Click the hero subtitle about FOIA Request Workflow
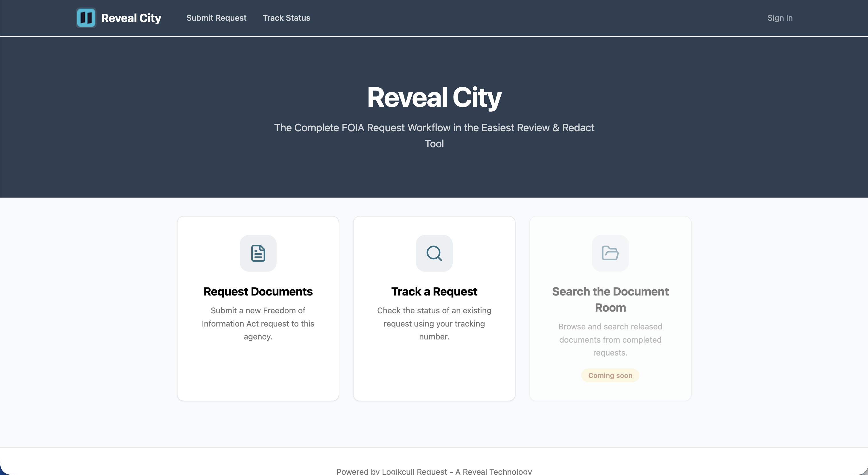 tap(434, 136)
